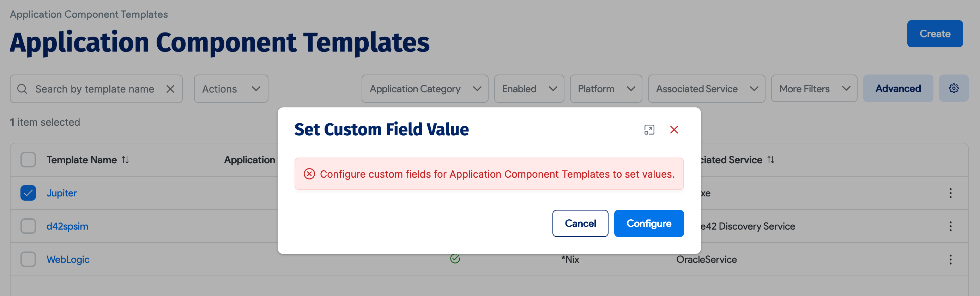Image resolution: width=980 pixels, height=296 pixels.
Task: Open the kebab menu for WebLogic row
Action: (x=950, y=259)
